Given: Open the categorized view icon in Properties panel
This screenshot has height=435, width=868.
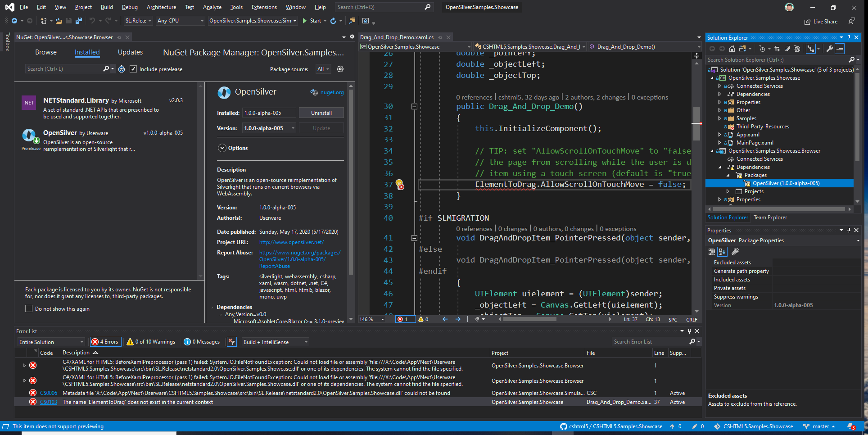Looking at the screenshot, I should tap(712, 251).
